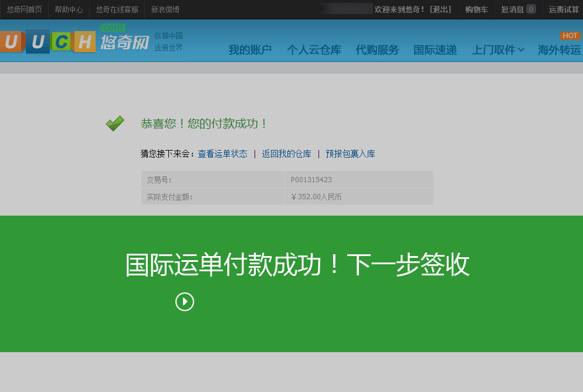Click the 退出 logout link
Screen dimensions: 583x392
click(x=440, y=9)
